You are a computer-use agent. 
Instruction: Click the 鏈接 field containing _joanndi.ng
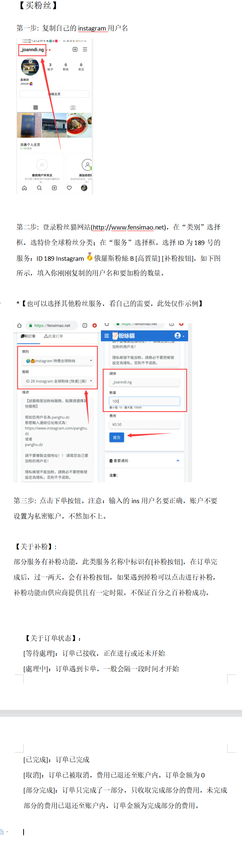pyautogui.click(x=144, y=382)
